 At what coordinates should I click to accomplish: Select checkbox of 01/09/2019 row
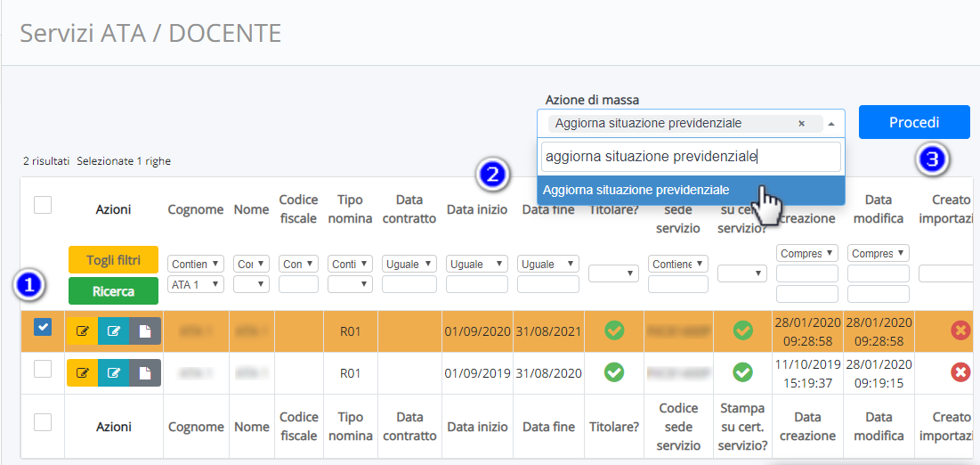(43, 370)
